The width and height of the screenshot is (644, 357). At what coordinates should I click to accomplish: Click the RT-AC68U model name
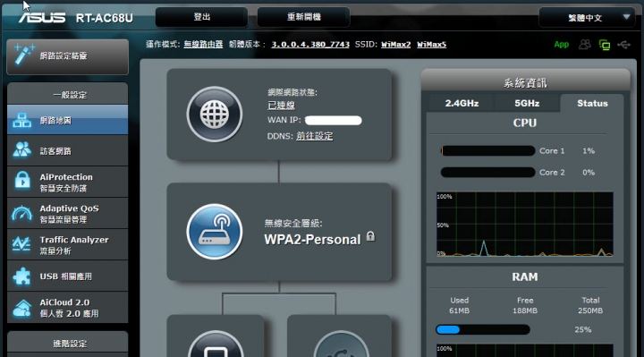(x=105, y=18)
